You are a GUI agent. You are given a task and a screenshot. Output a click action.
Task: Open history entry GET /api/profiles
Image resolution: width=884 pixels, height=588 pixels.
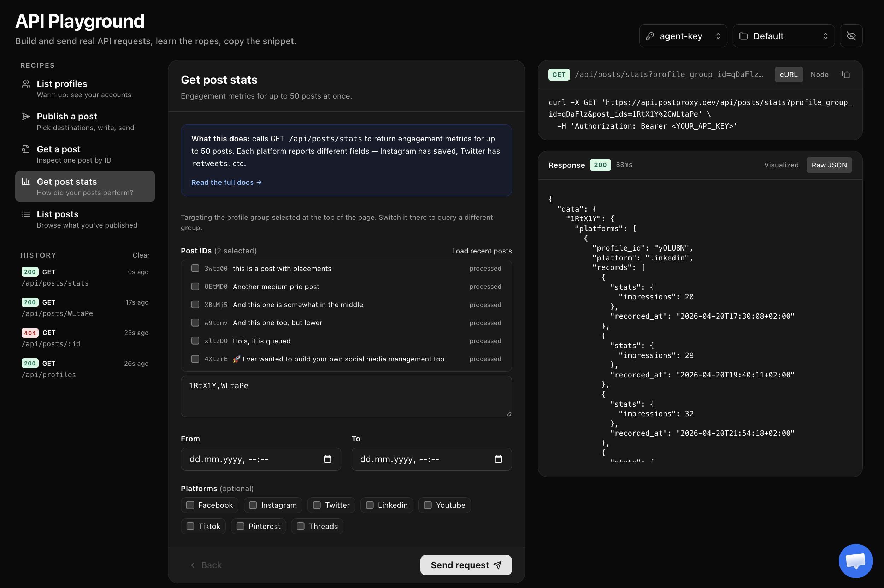(x=85, y=369)
